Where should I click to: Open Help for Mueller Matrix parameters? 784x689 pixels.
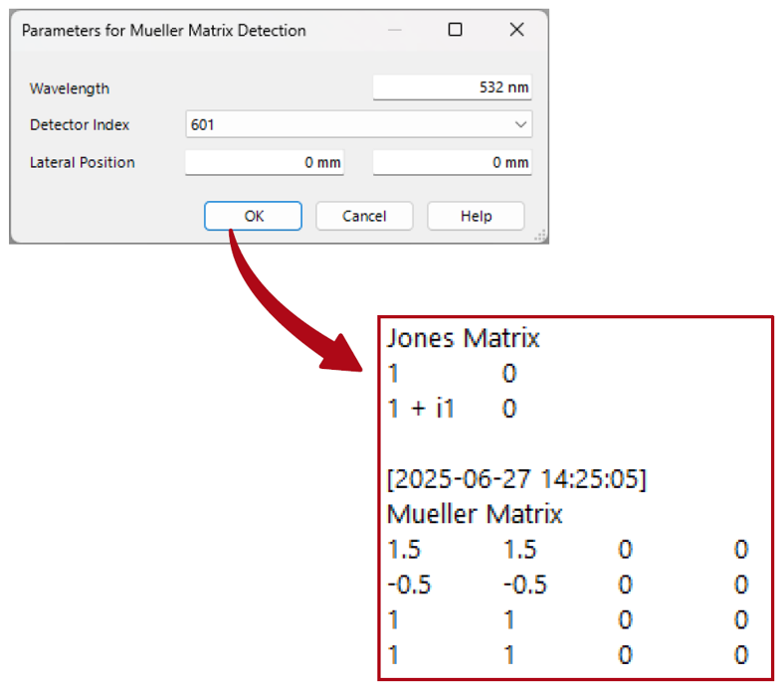(476, 216)
